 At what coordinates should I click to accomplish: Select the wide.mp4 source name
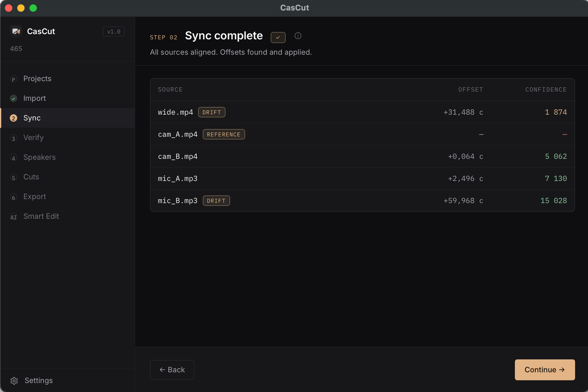(x=175, y=112)
